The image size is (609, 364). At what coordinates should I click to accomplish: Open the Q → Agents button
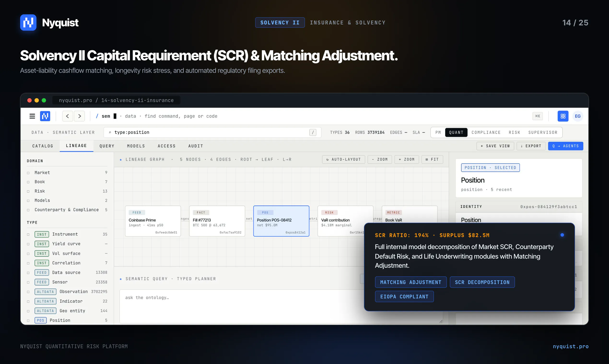pos(566,146)
